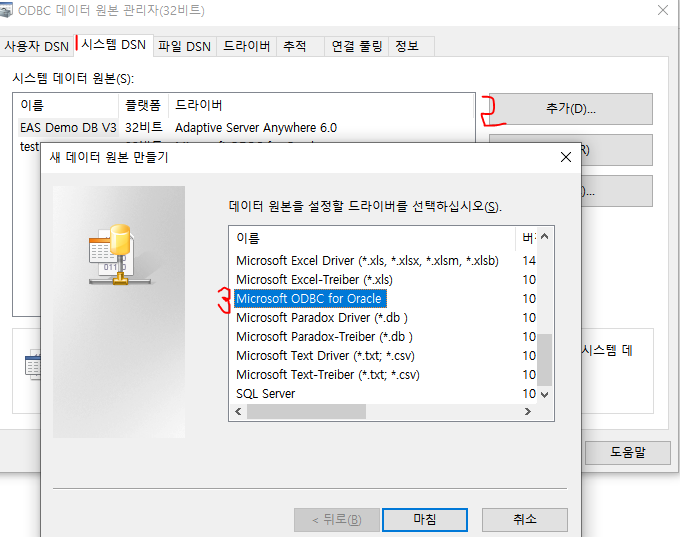Click the ODBC administrator title bar icon
680x537 pixels.
pos(6,10)
